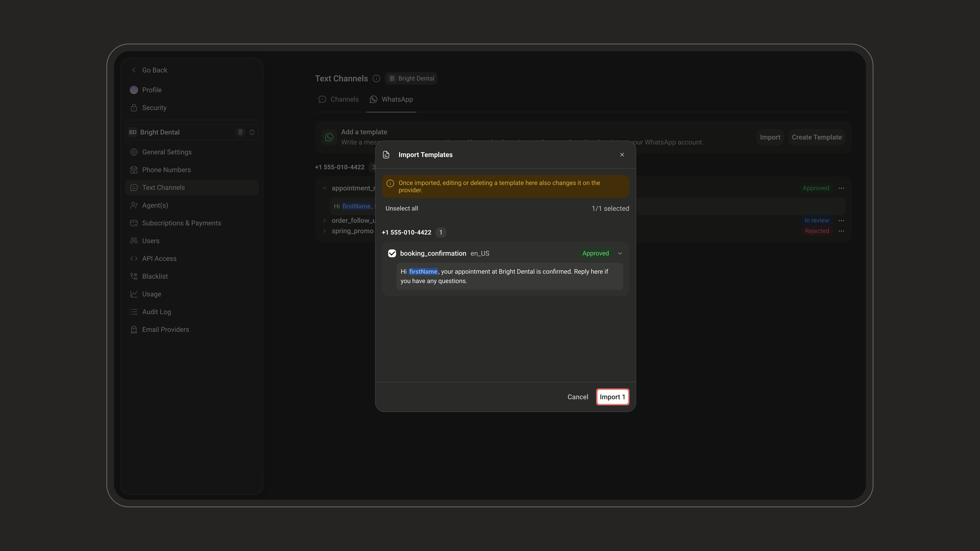Screen dimensions: 980x551
Task: Click Unselect all in the dialog
Action: pos(402,208)
